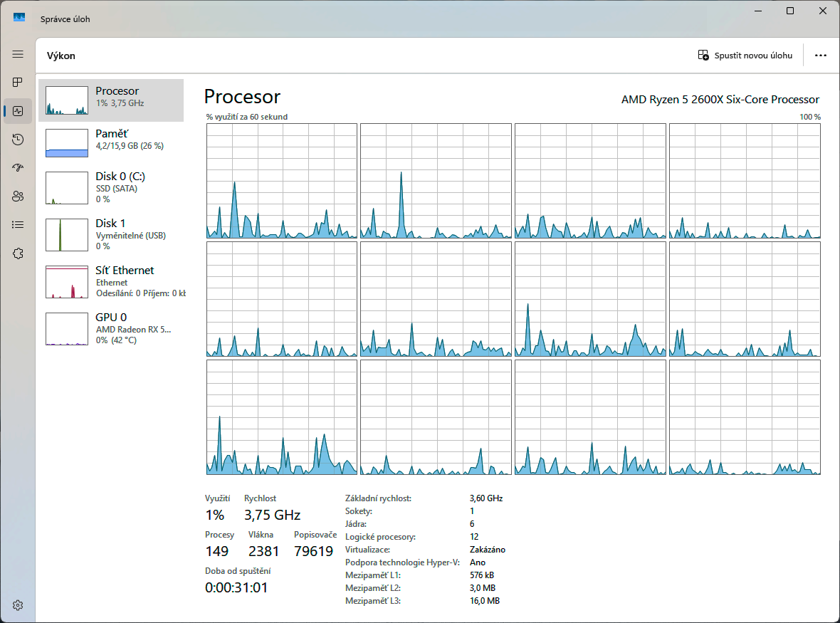Select the Paměť memory entry
The height and width of the screenshot is (623, 840).
[111, 143]
